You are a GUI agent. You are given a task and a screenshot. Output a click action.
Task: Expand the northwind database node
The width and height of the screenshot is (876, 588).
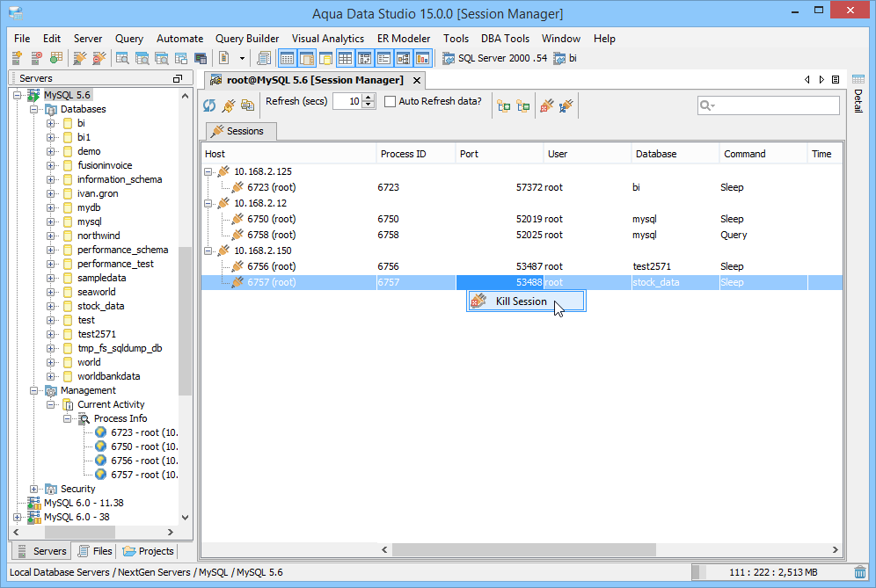pos(51,236)
